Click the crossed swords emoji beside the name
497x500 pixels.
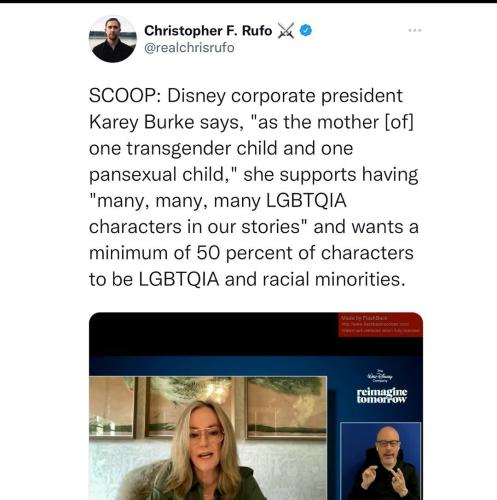(286, 31)
